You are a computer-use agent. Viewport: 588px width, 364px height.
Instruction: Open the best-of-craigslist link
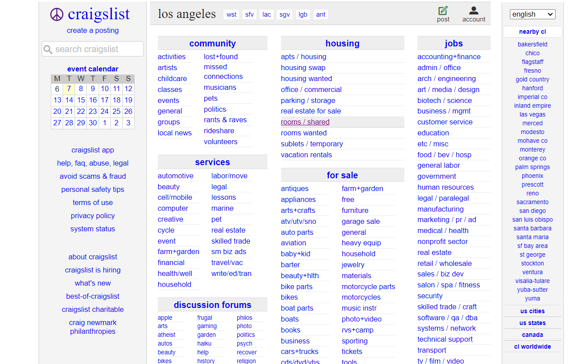click(93, 296)
